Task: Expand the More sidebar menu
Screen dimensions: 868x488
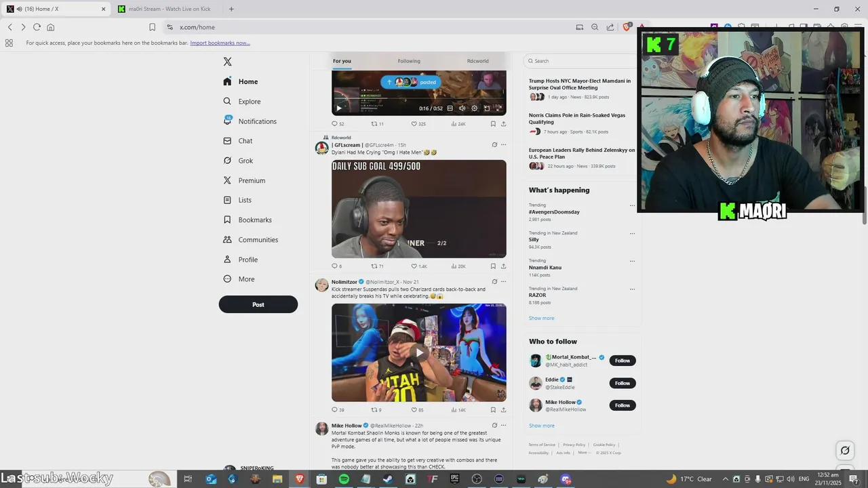Action: pyautogui.click(x=239, y=279)
